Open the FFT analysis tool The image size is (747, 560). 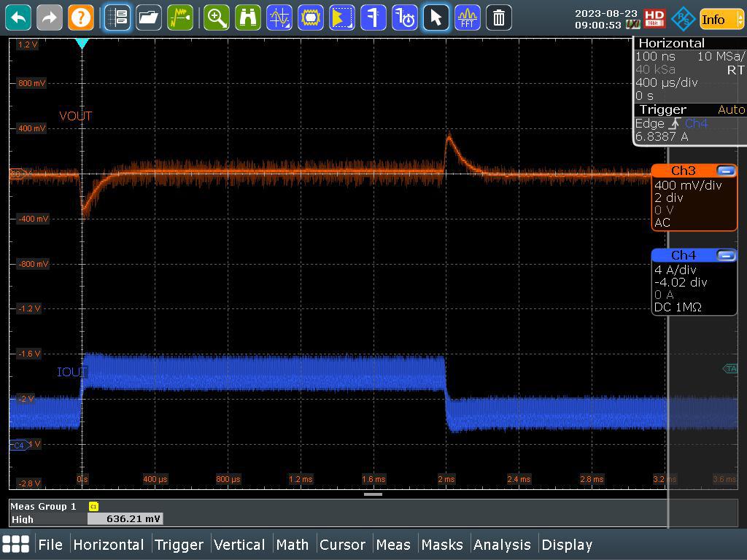468,17
